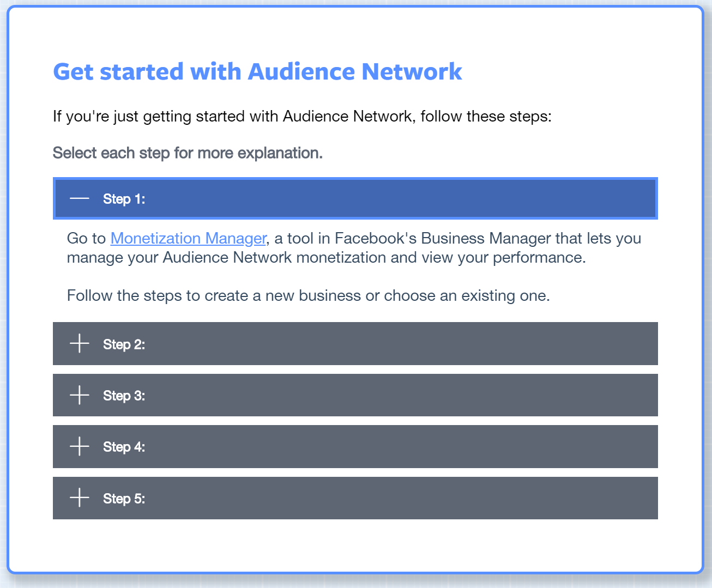Click the 'manage your Audience Network monetization' line

pyautogui.click(x=326, y=257)
